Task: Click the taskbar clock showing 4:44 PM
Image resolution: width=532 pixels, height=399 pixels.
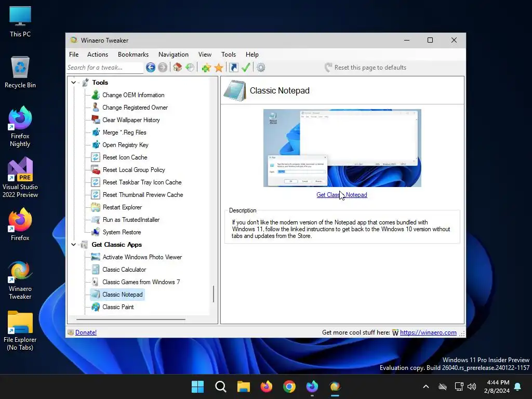Action: coord(497,387)
